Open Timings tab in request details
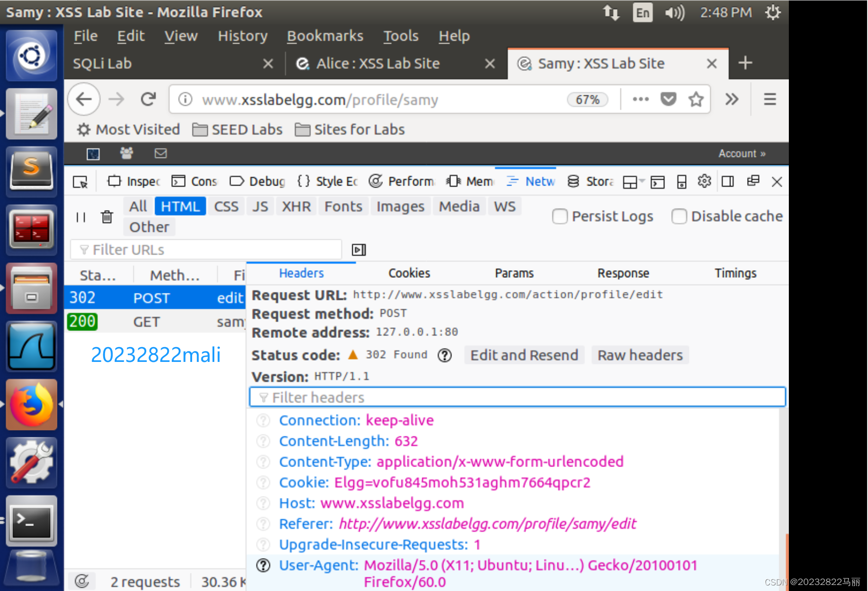This screenshot has width=868, height=591. pyautogui.click(x=735, y=273)
